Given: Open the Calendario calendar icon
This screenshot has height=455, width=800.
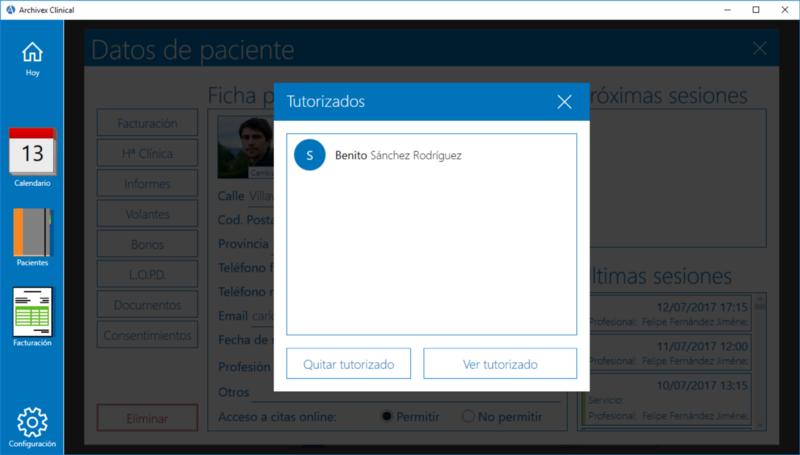Looking at the screenshot, I should pyautogui.click(x=32, y=157).
